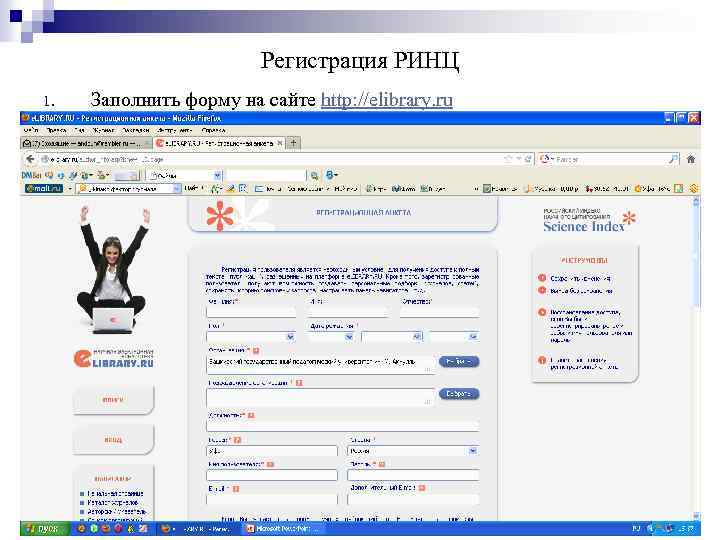Click the help icon next to Организация label

256,350
